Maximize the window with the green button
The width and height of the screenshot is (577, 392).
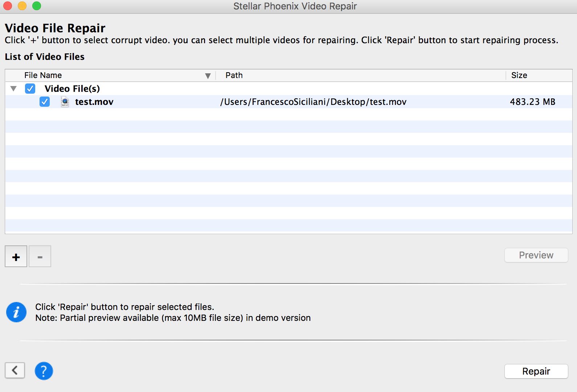click(x=37, y=6)
